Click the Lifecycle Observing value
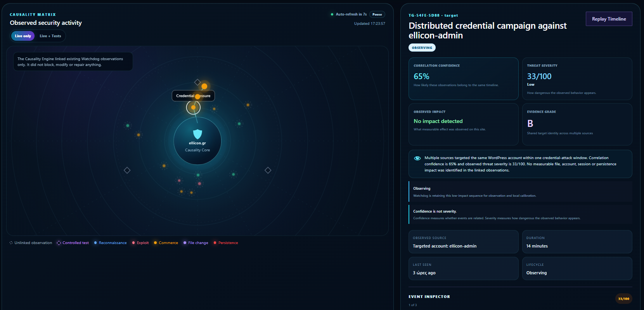This screenshot has height=310, width=644. [537, 273]
